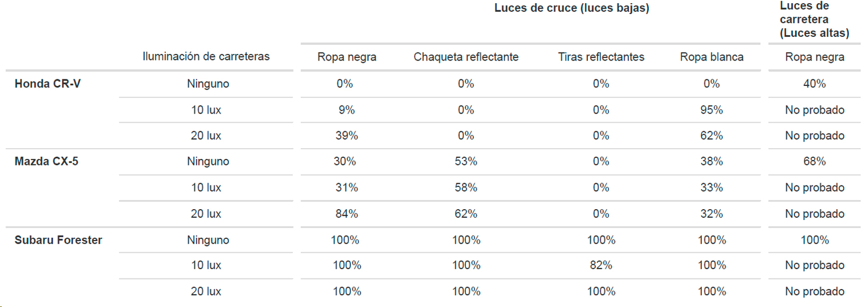Select the 84% Ropa negra cell
The height and width of the screenshot is (307, 868).
point(347,213)
